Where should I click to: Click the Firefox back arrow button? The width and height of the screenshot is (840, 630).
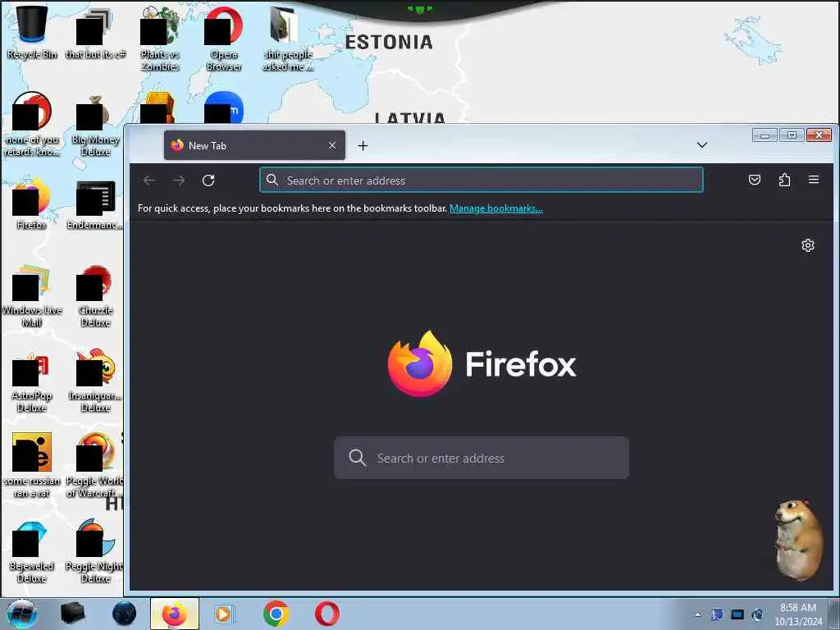149,180
